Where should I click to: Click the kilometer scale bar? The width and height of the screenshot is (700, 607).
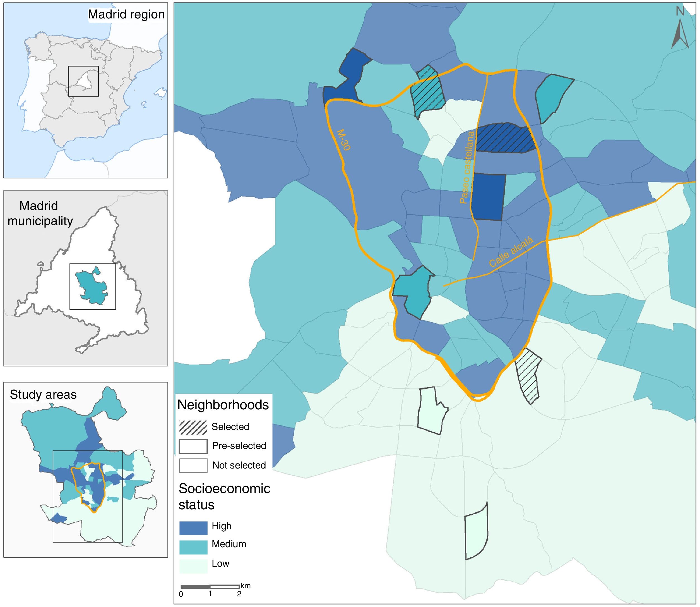210,586
